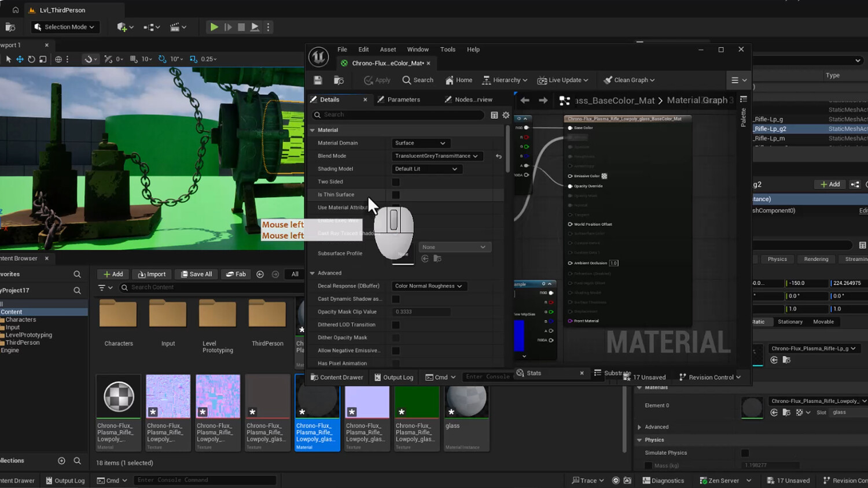This screenshot has width=868, height=488.
Task: Open Content Drawer in Material Editor status bar
Action: pos(337,378)
